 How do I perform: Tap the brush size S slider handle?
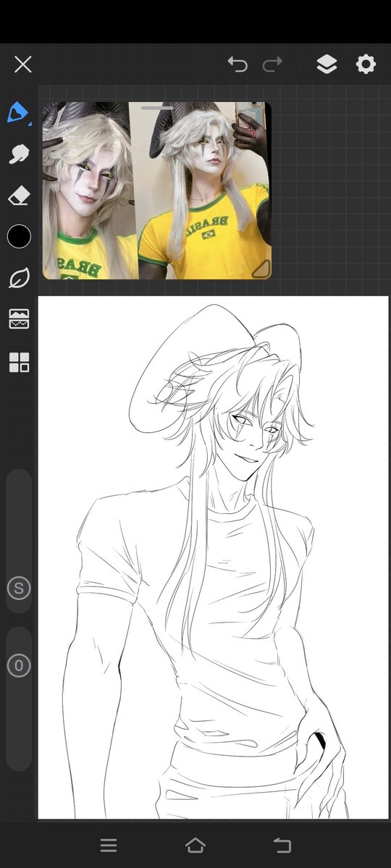[x=19, y=588]
